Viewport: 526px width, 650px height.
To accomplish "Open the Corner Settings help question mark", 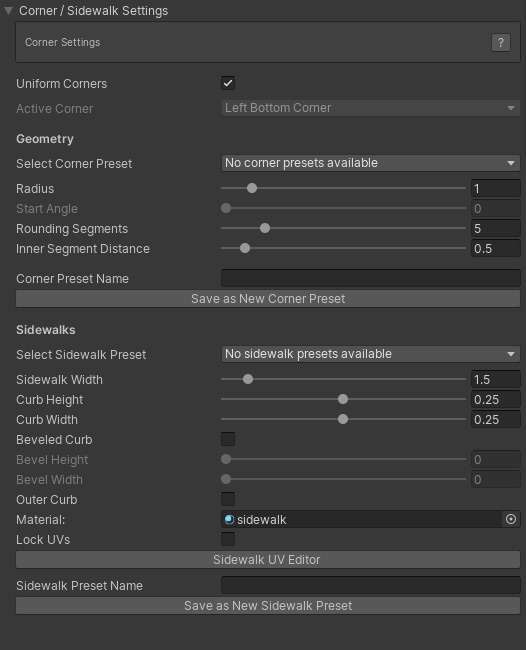I will [x=501, y=42].
